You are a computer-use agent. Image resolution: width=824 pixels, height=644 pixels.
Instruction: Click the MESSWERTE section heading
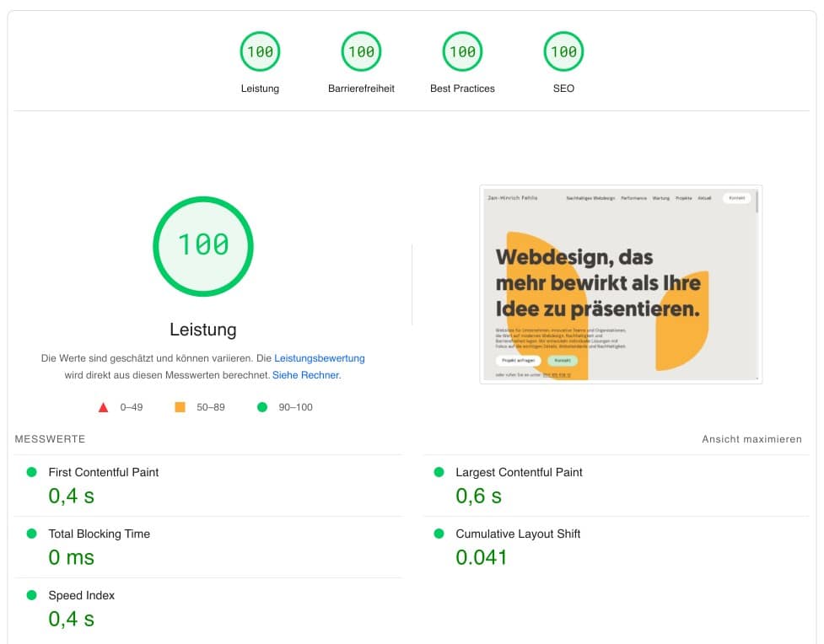tap(50, 439)
